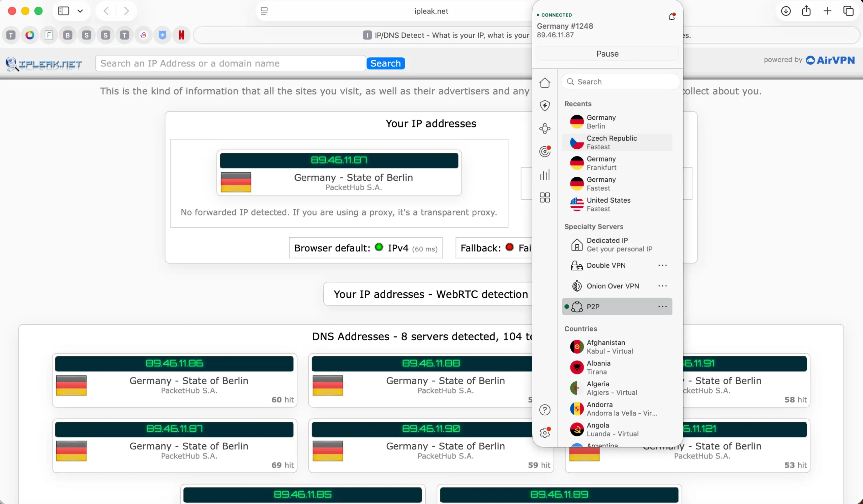The width and height of the screenshot is (863, 504).
Task: Open the help question-mark icon
Action: 545,410
